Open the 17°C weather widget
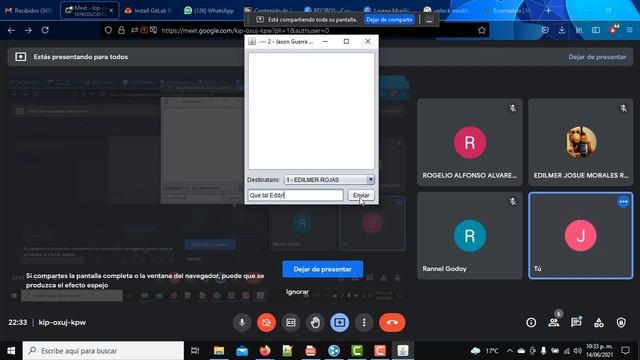The width and height of the screenshot is (640, 360). pyautogui.click(x=485, y=351)
